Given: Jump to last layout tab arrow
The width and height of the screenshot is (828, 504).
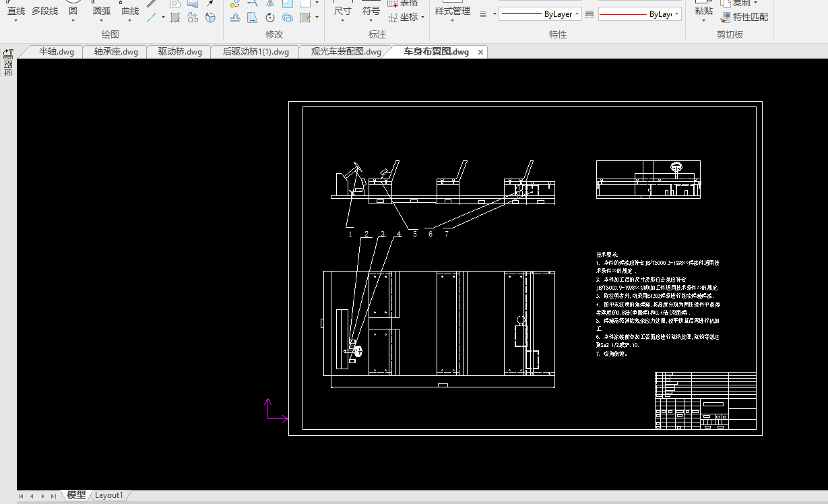Looking at the screenshot, I should pyautogui.click(x=54, y=496).
